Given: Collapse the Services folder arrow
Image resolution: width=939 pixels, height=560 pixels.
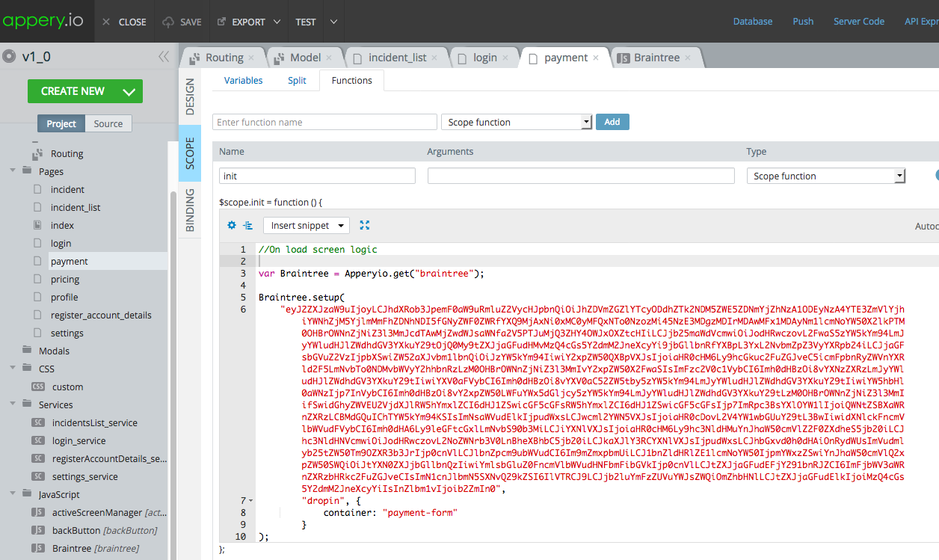Looking at the screenshot, I should 13,404.
